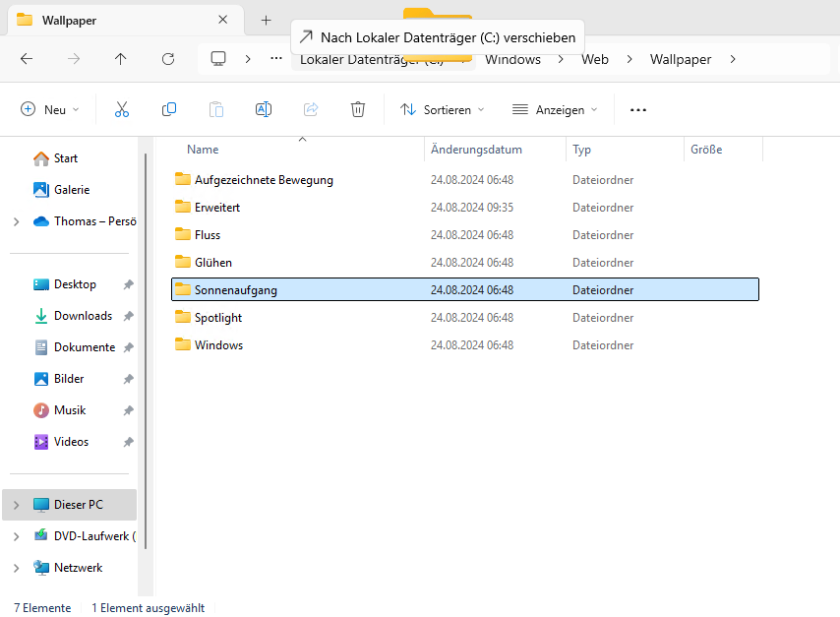
Task: Open the toolbar overflow menu (three dots)
Action: (x=637, y=109)
